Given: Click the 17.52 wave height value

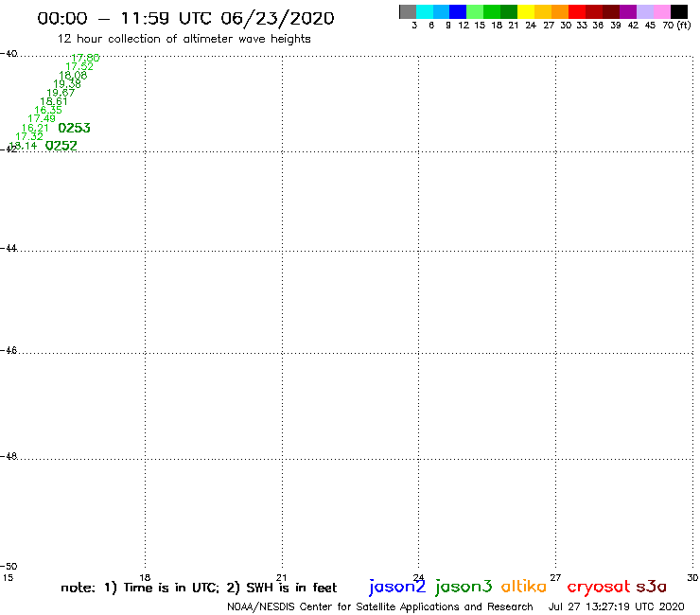Looking at the screenshot, I should pyautogui.click(x=79, y=66).
